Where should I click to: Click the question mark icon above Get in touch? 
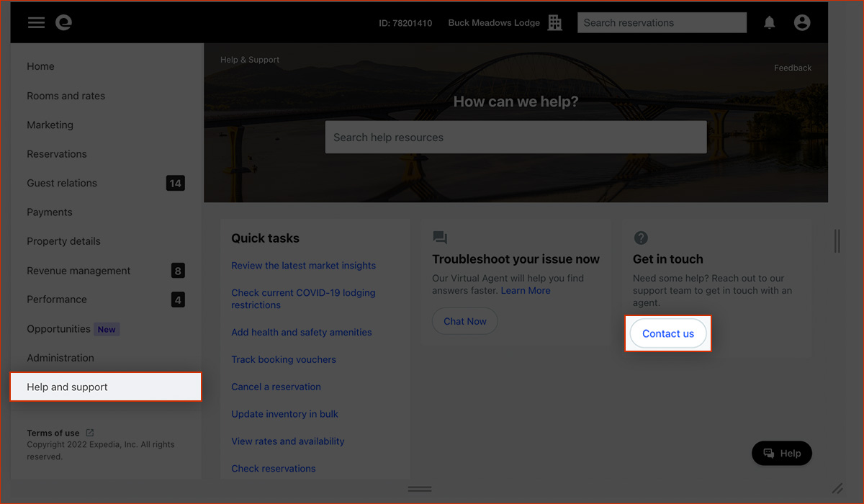click(x=641, y=238)
